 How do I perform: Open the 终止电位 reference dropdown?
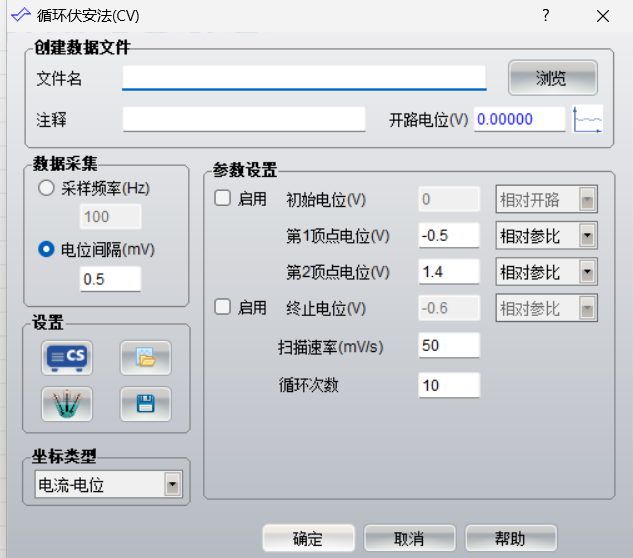[x=546, y=308]
